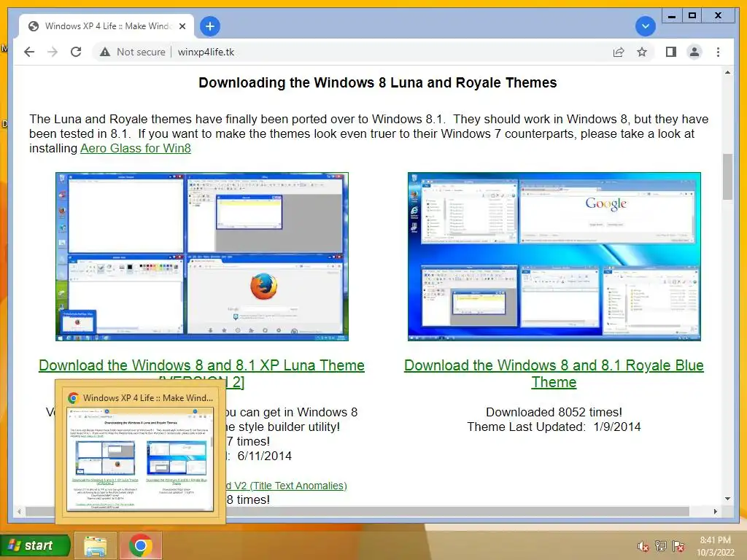Select the Windows XP 4 Life tab
The image size is (747, 560).
107,26
